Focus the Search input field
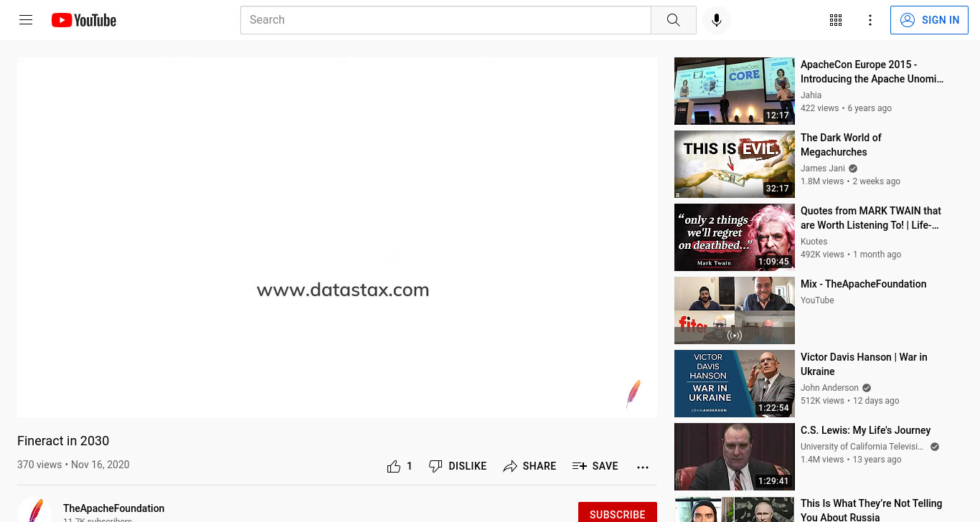The width and height of the screenshot is (980, 522). (x=446, y=20)
